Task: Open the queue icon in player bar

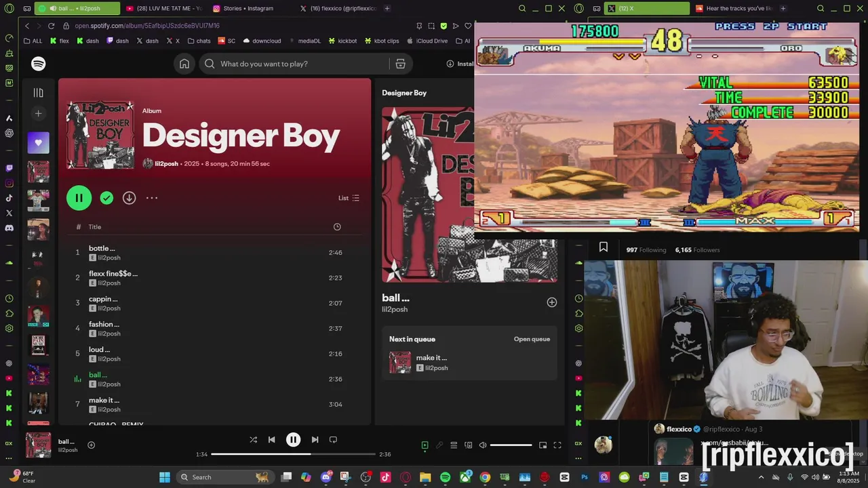Action: [x=454, y=445]
